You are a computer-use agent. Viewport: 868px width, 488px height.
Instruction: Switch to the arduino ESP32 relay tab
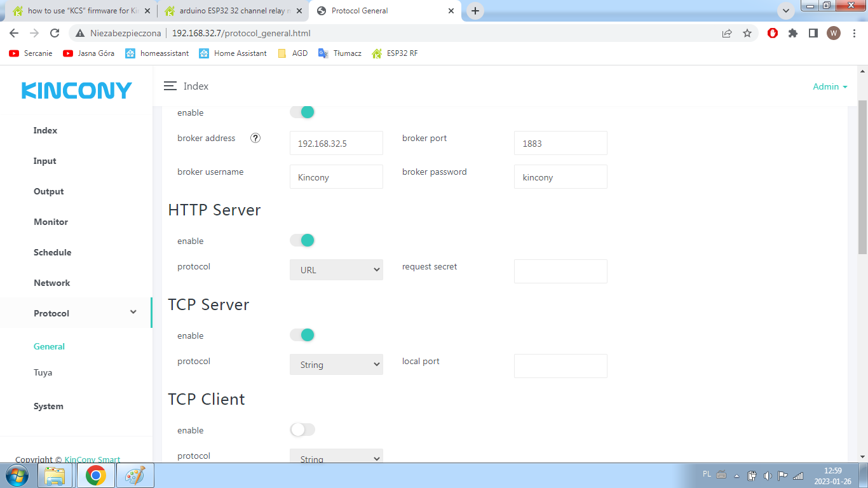[x=232, y=11]
